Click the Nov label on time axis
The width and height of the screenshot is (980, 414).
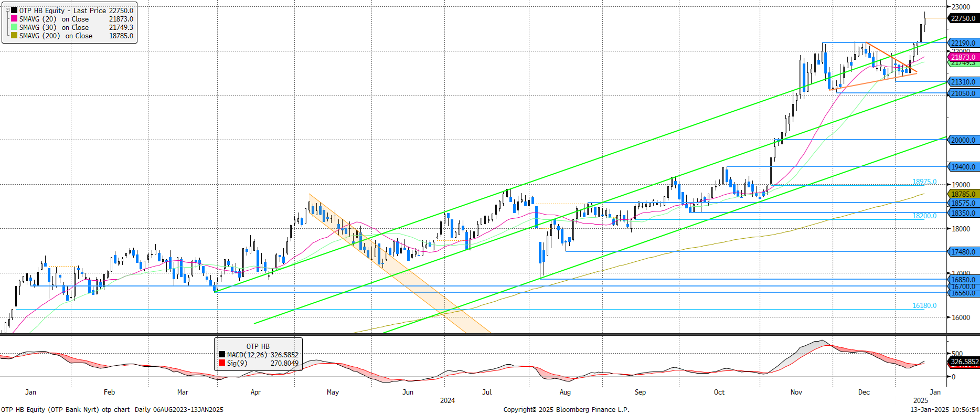point(796,392)
